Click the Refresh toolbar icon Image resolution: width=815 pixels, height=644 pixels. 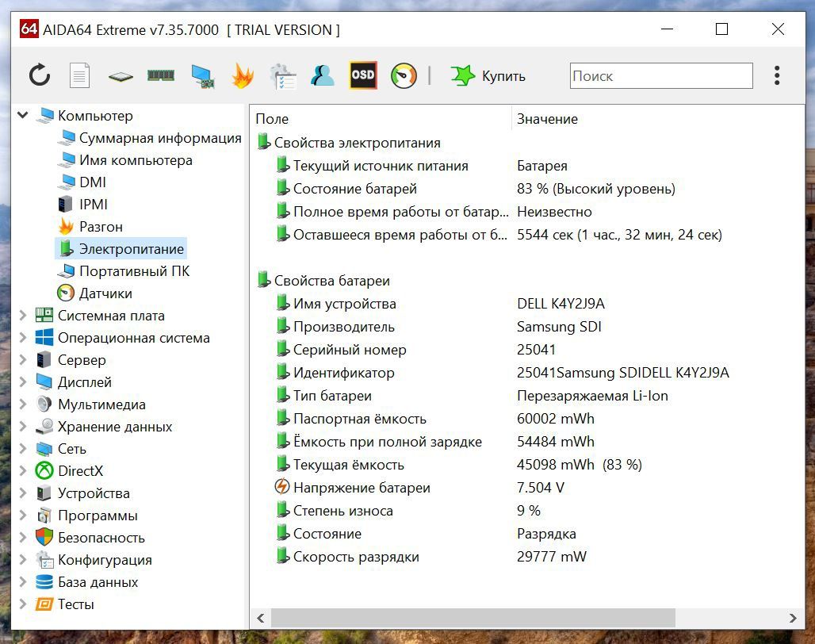[x=40, y=75]
